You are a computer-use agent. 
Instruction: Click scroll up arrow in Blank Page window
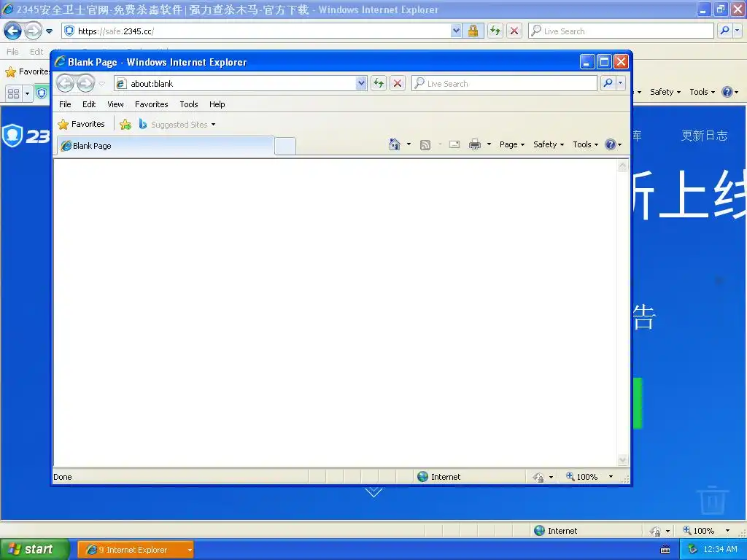(623, 166)
